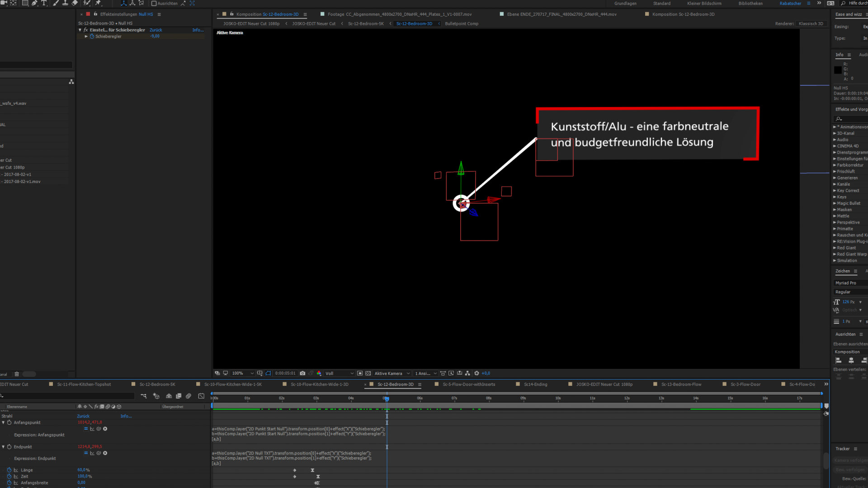Click Info... in Effekteinstellungen panel

pos(198,30)
